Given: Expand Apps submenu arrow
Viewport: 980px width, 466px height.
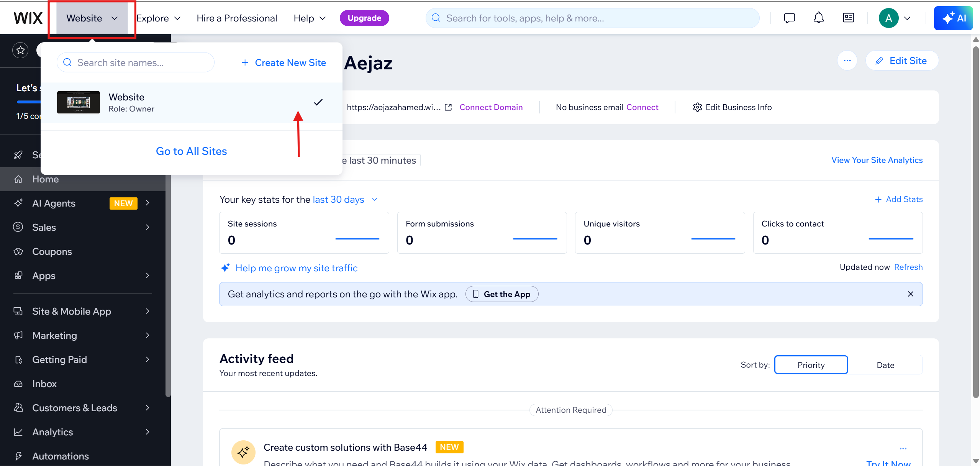Looking at the screenshot, I should [x=147, y=276].
